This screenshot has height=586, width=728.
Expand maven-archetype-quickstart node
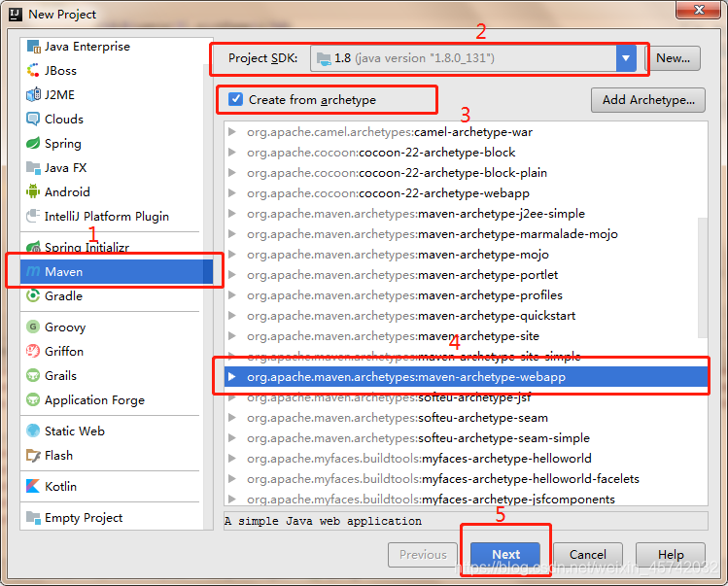click(232, 316)
